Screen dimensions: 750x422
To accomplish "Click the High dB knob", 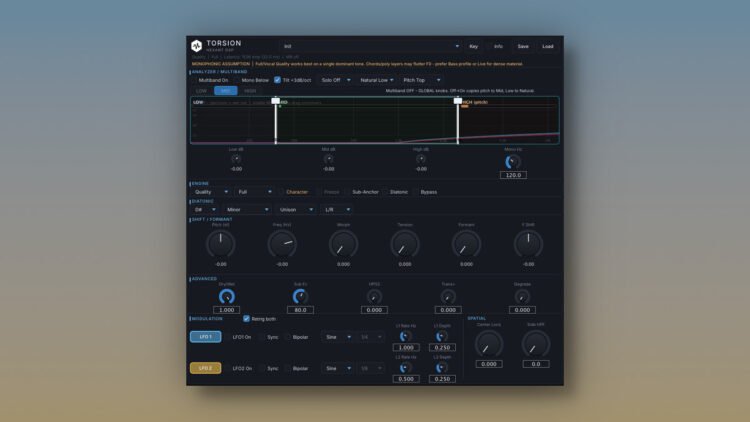I will [x=421, y=159].
